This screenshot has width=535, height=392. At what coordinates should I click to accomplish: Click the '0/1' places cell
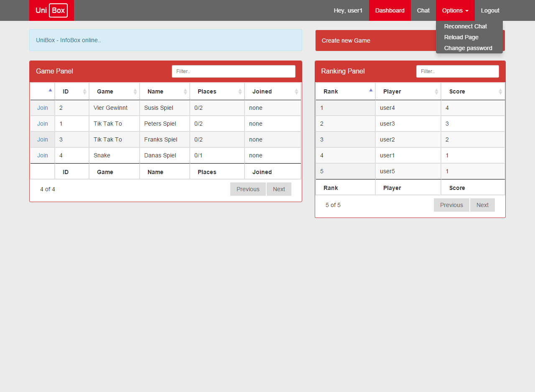click(217, 155)
